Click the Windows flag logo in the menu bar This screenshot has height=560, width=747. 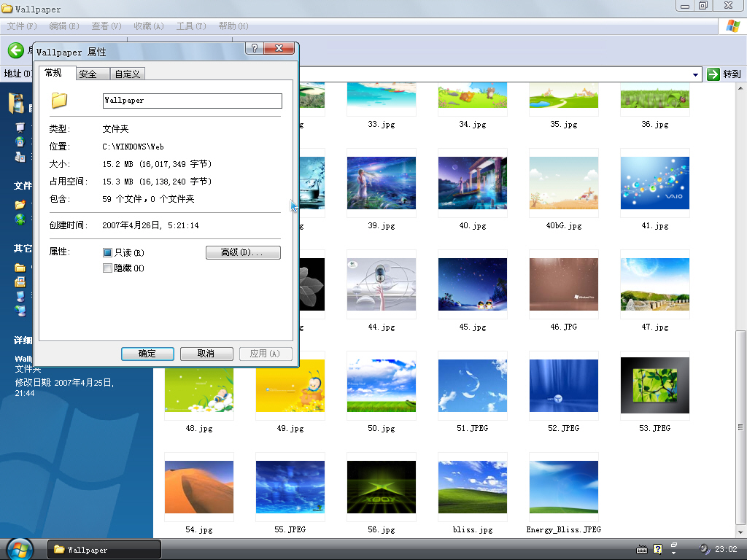732,26
